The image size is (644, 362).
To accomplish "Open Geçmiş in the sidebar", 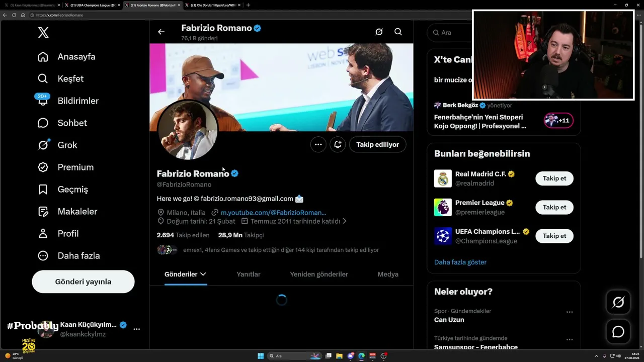I will click(62, 190).
